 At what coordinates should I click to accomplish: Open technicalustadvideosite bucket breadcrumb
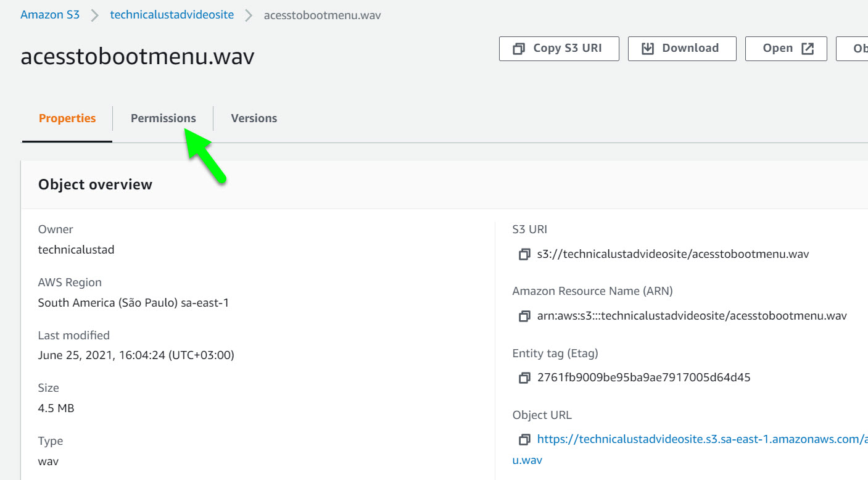172,15
